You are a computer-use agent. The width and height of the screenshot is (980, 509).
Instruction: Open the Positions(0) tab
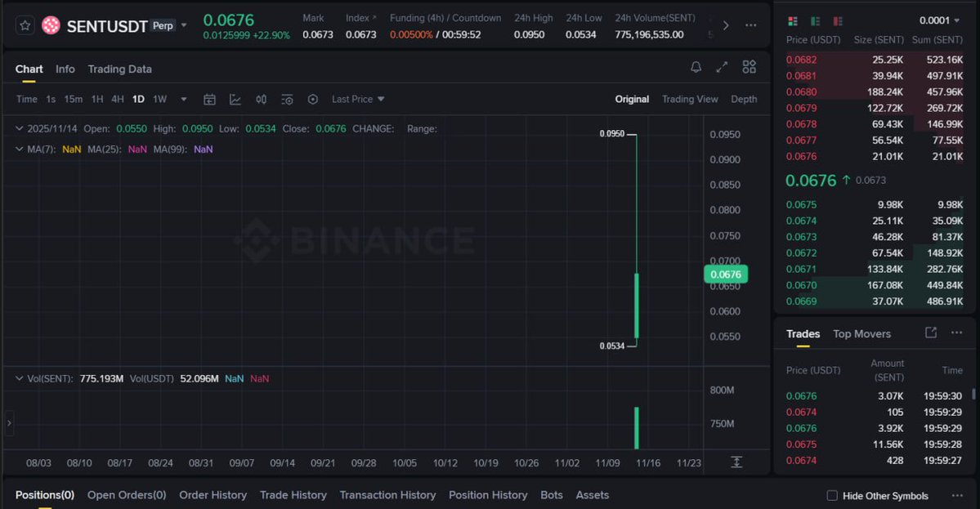(x=44, y=495)
